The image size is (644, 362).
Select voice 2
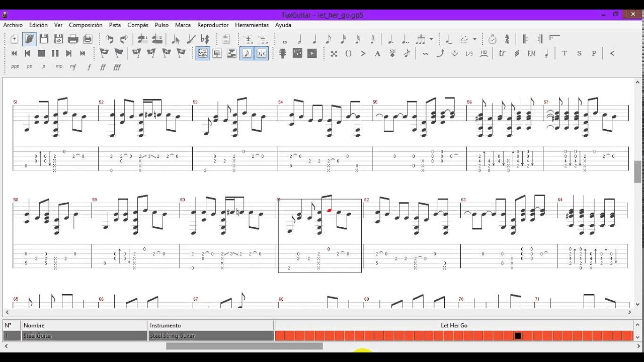tap(157, 39)
